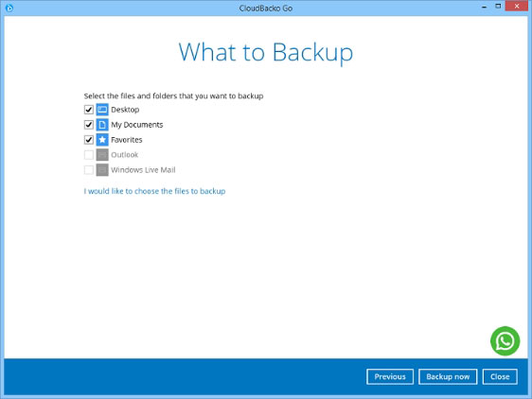Click the Desktop folder icon
The image size is (532, 399).
[102, 110]
